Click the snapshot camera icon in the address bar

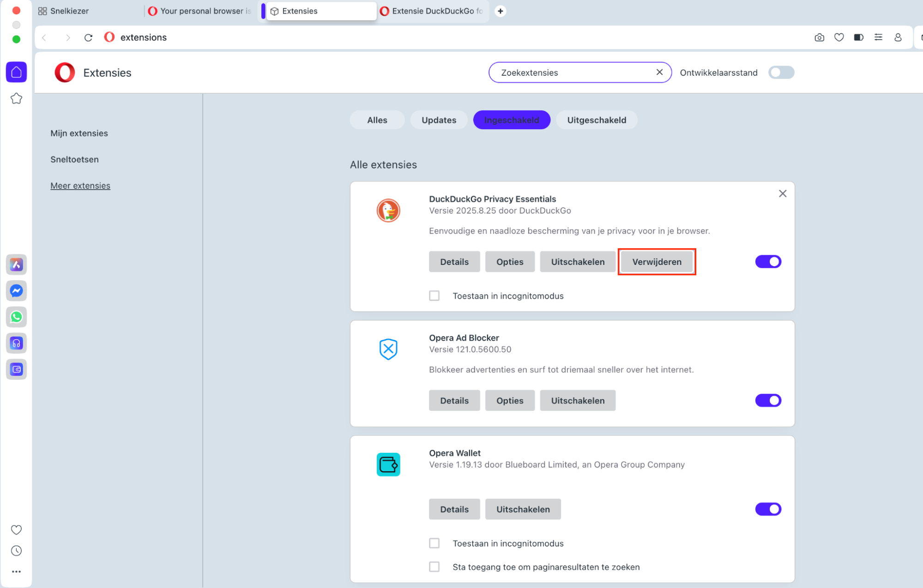[x=819, y=37]
